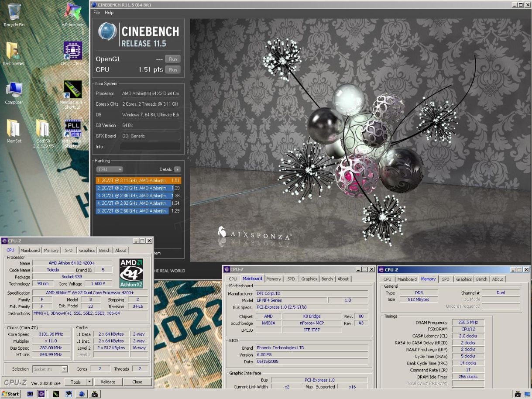532x399 pixels.
Task: Click the Start button on the taskbar
Action: 10,394
